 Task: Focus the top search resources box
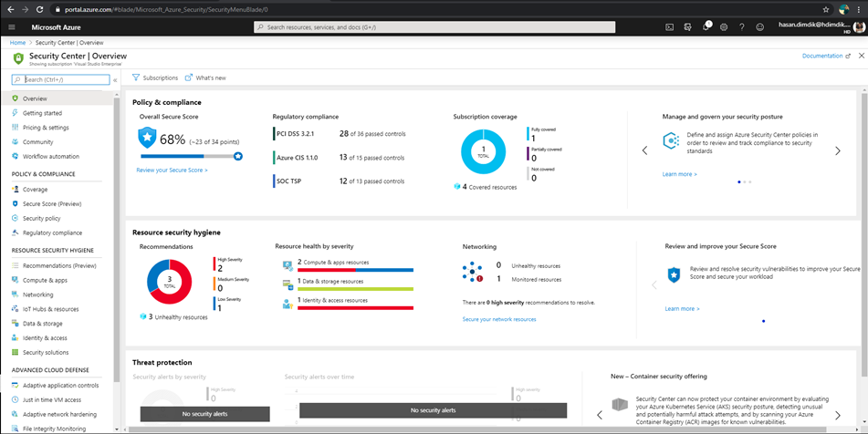(x=434, y=27)
